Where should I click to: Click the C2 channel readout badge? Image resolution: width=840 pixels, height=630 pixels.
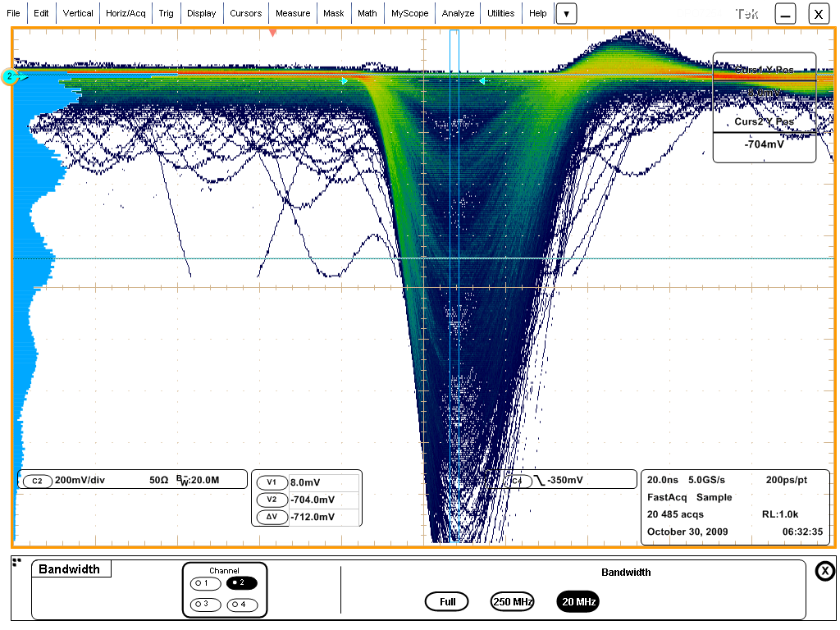(37, 481)
